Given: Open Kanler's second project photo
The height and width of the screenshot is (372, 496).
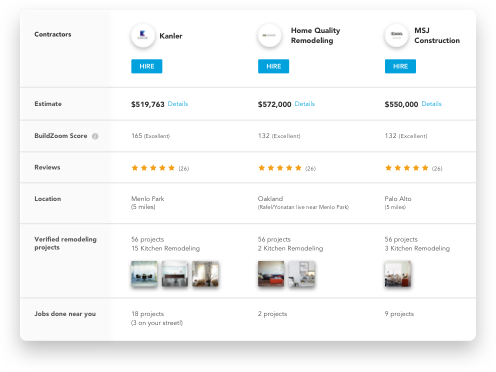Looking at the screenshot, I should (175, 274).
